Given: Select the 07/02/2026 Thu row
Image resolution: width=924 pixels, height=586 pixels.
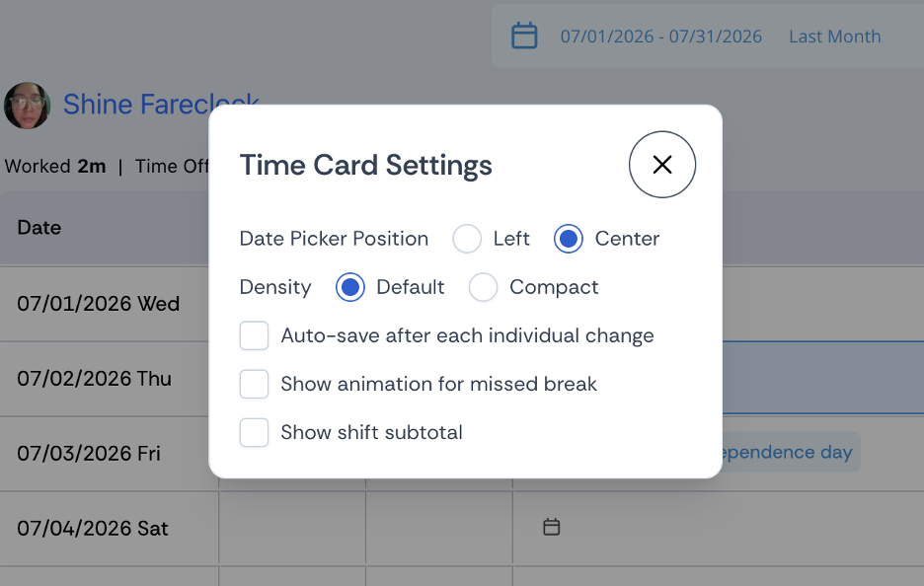Looking at the screenshot, I should (x=462, y=379).
